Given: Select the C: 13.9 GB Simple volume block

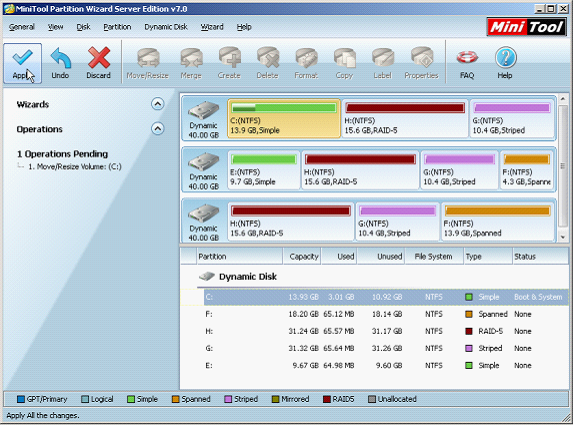Looking at the screenshot, I should point(284,118).
